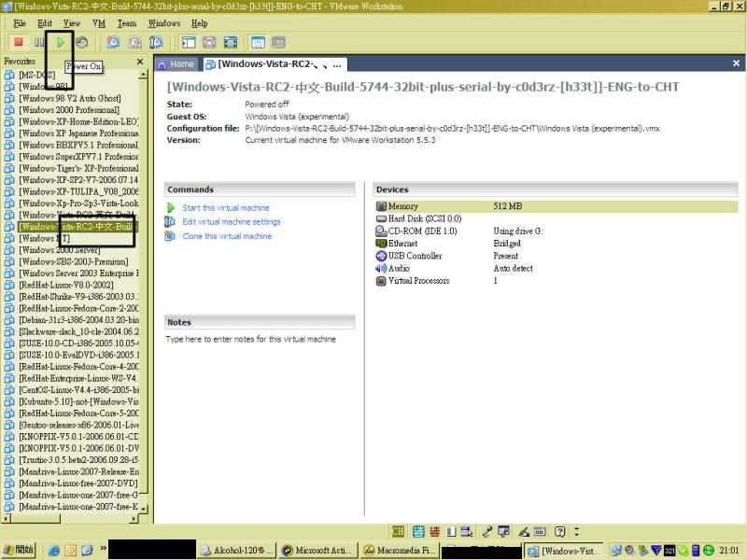Viewport: 747px width, 560px height.
Task: Open the Windows menu
Action: (164, 23)
